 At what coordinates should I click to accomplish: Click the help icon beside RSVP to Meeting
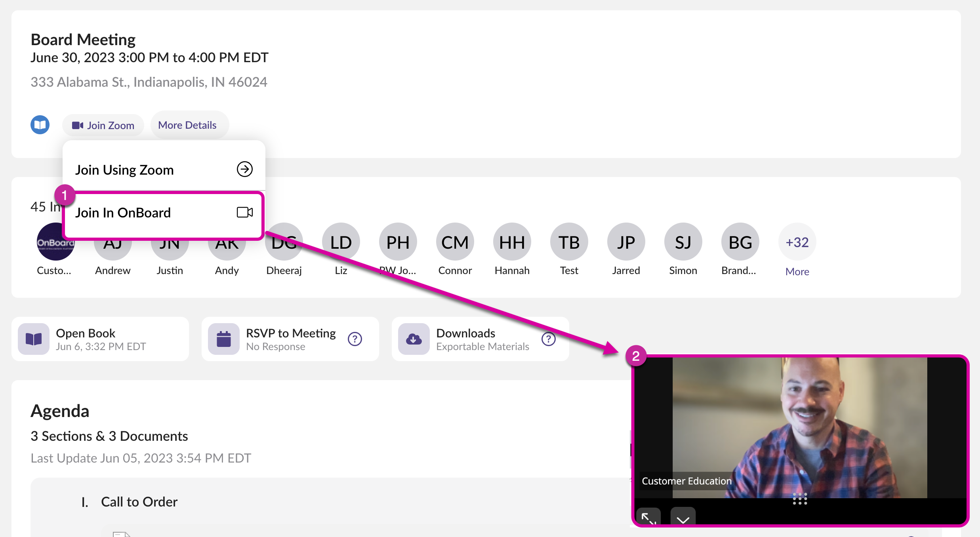tap(355, 339)
